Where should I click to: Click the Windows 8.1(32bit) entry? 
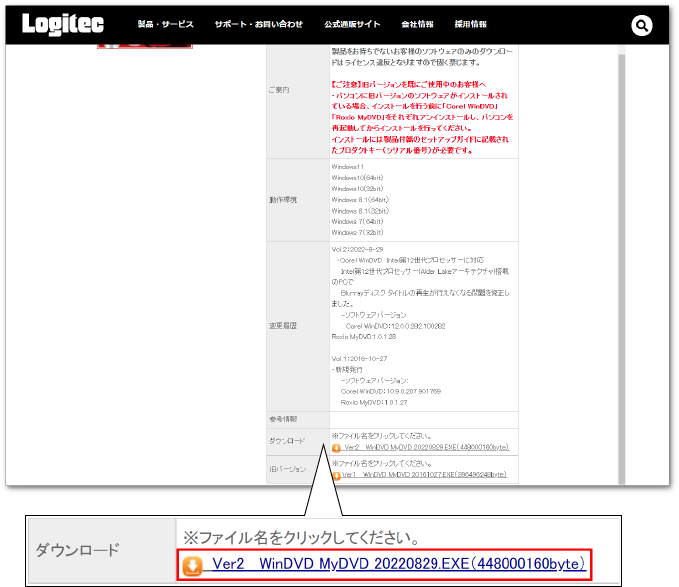click(360, 211)
